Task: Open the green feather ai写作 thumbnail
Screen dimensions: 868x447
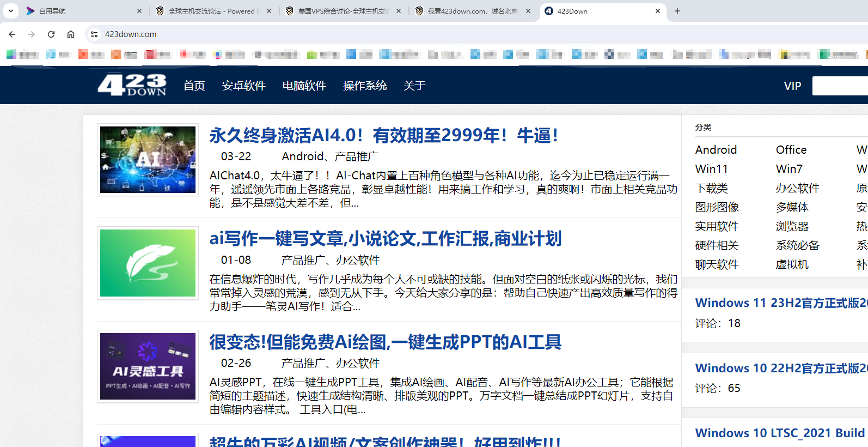Action: (148, 263)
